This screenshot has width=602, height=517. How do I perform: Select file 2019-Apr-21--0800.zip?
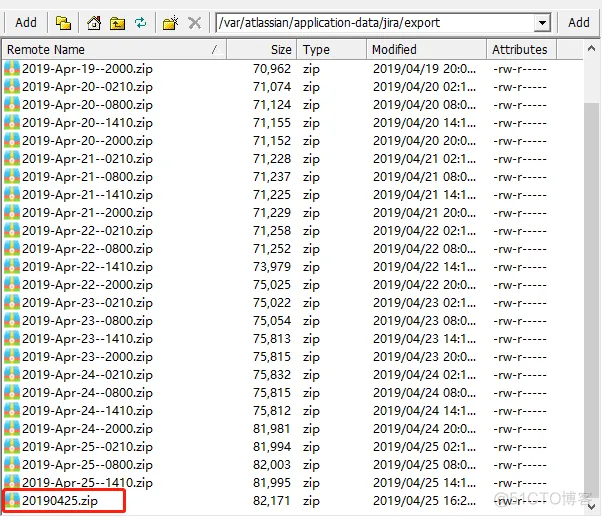(x=87, y=177)
